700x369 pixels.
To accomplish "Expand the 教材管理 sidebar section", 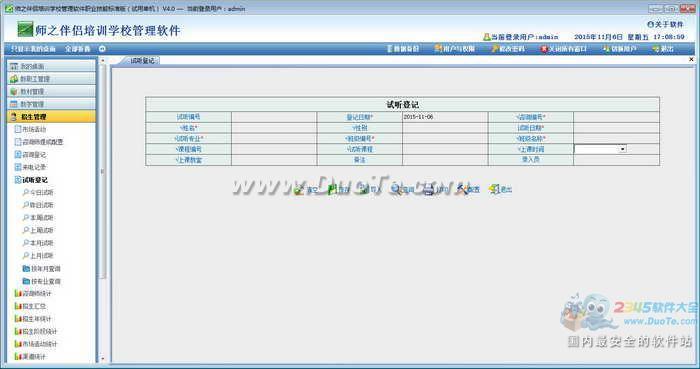I will pyautogui.click(x=51, y=91).
